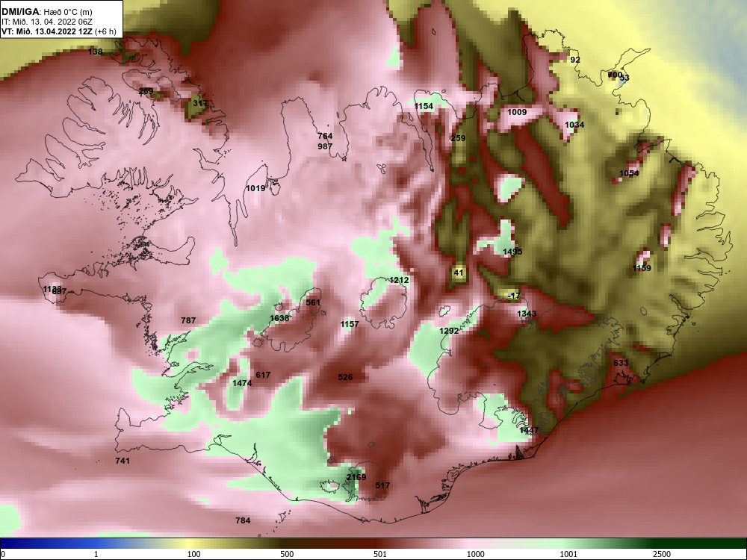Screen dimensions: 747x560
Task: Click the map value 259
Action: (458, 138)
